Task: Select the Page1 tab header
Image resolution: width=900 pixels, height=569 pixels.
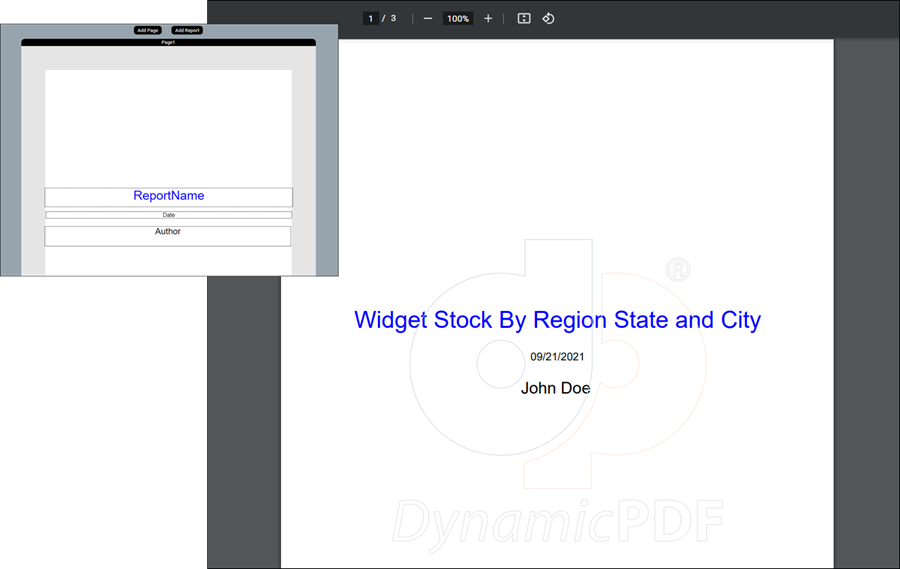Action: (x=168, y=42)
